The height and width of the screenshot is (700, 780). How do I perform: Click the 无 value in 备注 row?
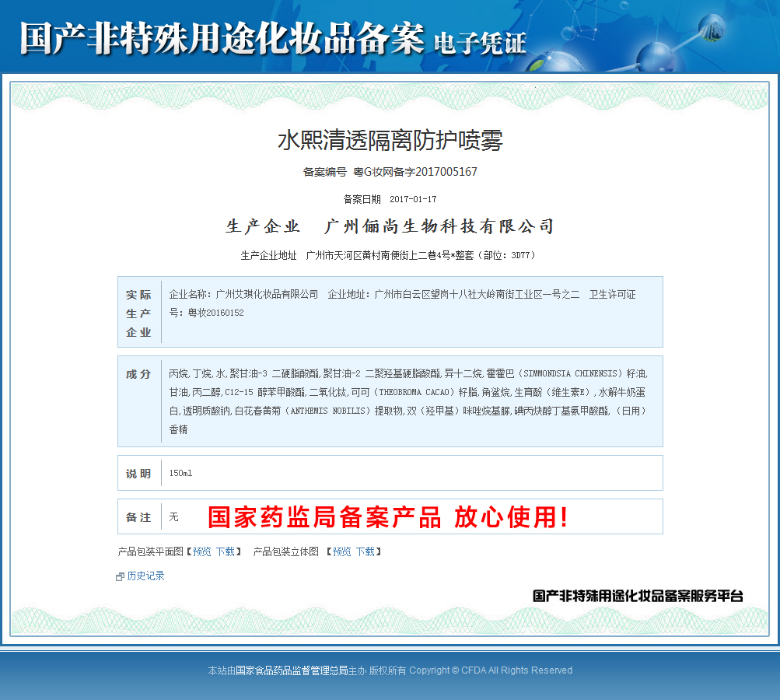[x=173, y=517]
